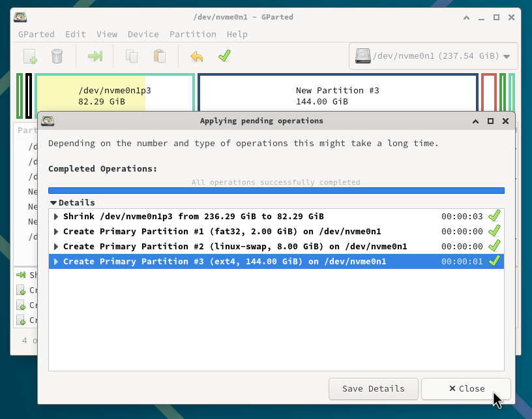
Task: Click the Delete partition trash icon
Action: 57,56
